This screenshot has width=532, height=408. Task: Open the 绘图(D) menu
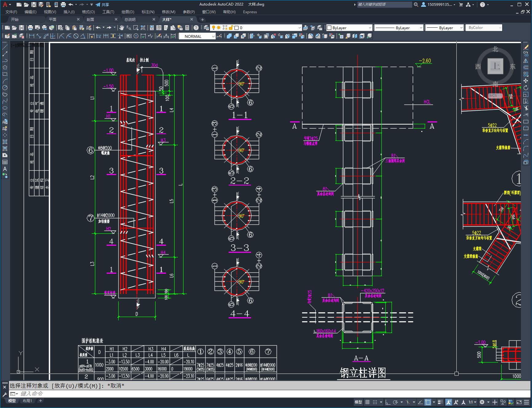point(128,12)
